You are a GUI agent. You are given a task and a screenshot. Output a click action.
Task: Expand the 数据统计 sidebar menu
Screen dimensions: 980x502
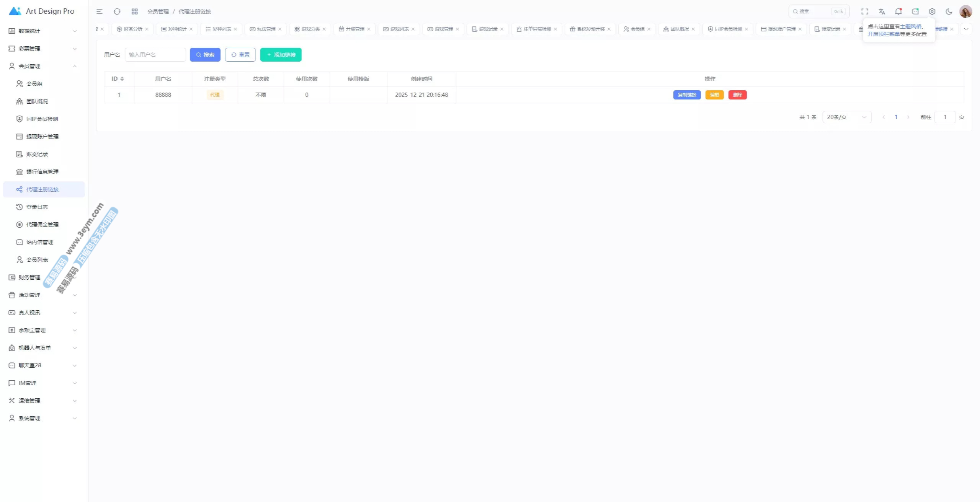click(x=42, y=31)
